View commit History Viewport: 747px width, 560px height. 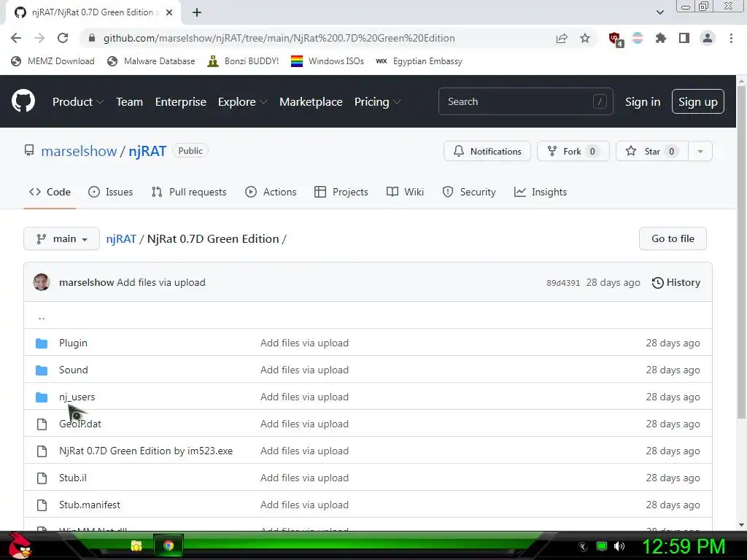coord(676,282)
